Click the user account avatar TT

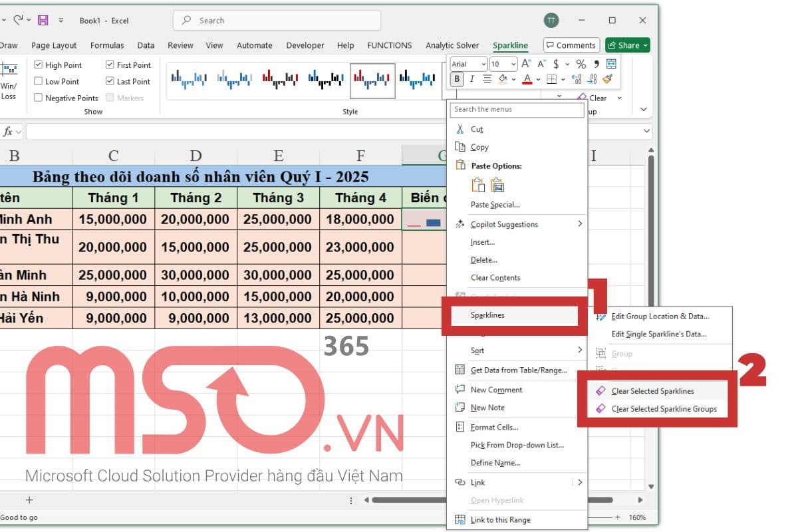551,21
